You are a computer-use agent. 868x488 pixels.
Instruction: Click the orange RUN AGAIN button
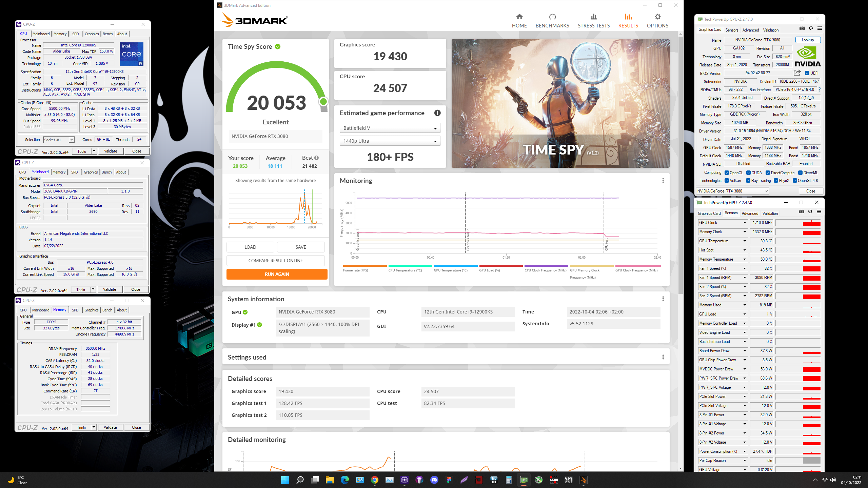click(x=277, y=274)
